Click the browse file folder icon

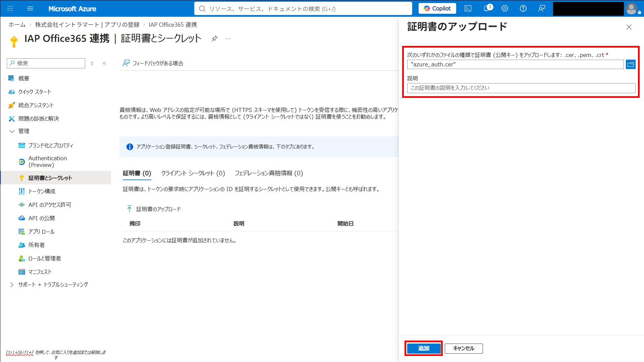(631, 64)
